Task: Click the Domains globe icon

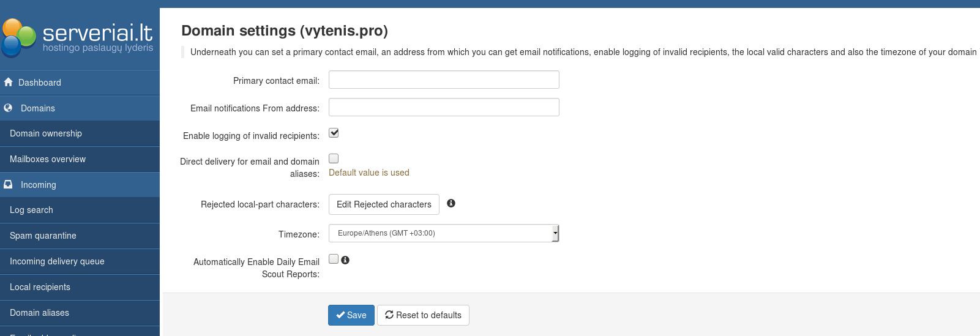Action: (9, 108)
